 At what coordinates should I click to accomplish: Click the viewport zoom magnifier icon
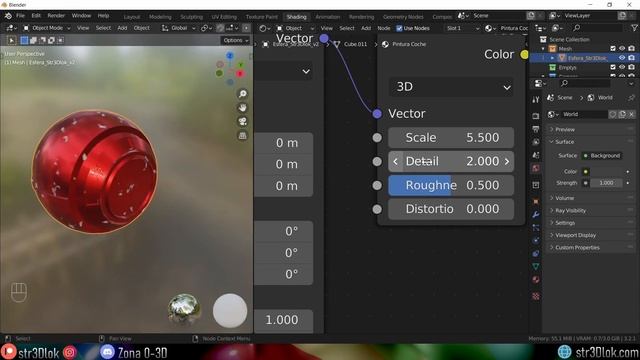242,94
